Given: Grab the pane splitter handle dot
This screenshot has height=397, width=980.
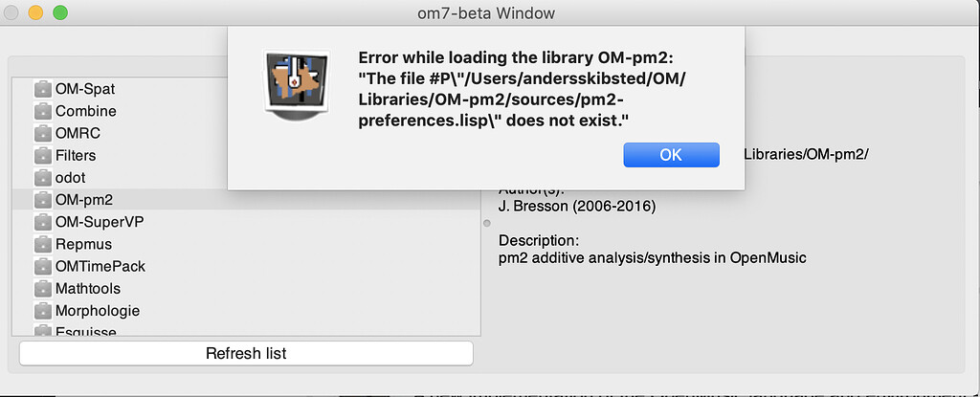Looking at the screenshot, I should pyautogui.click(x=487, y=223).
